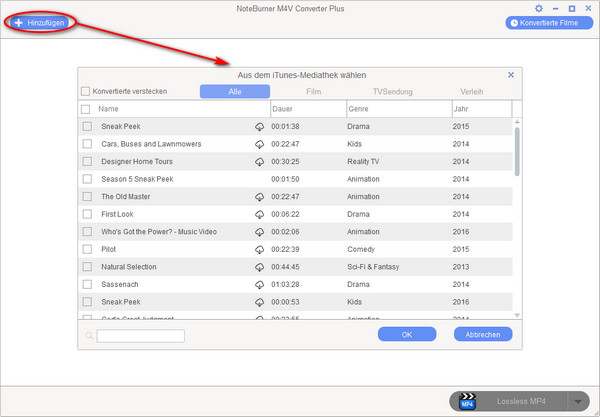Click the scrollbar up arrow
Screen dimensions: 600x417
517,122
